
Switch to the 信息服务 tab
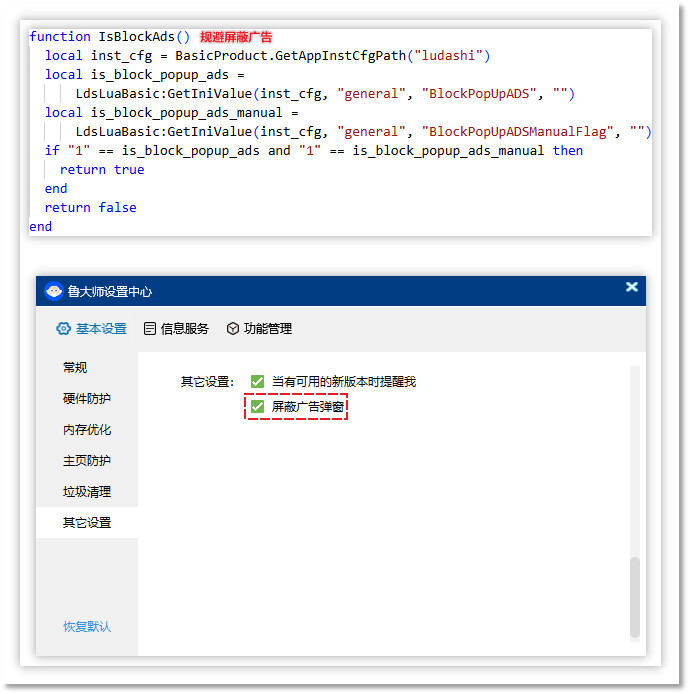(184, 329)
